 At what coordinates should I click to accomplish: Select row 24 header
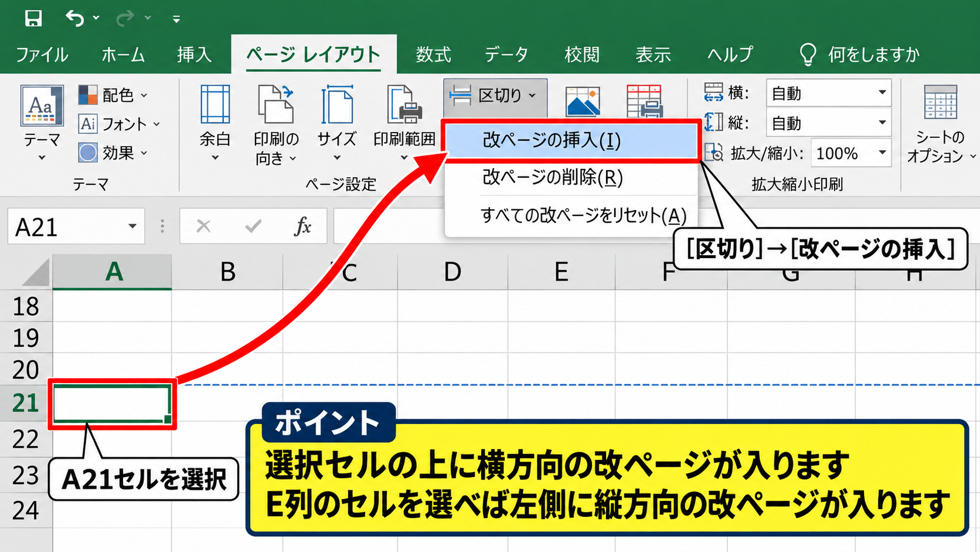pyautogui.click(x=26, y=510)
